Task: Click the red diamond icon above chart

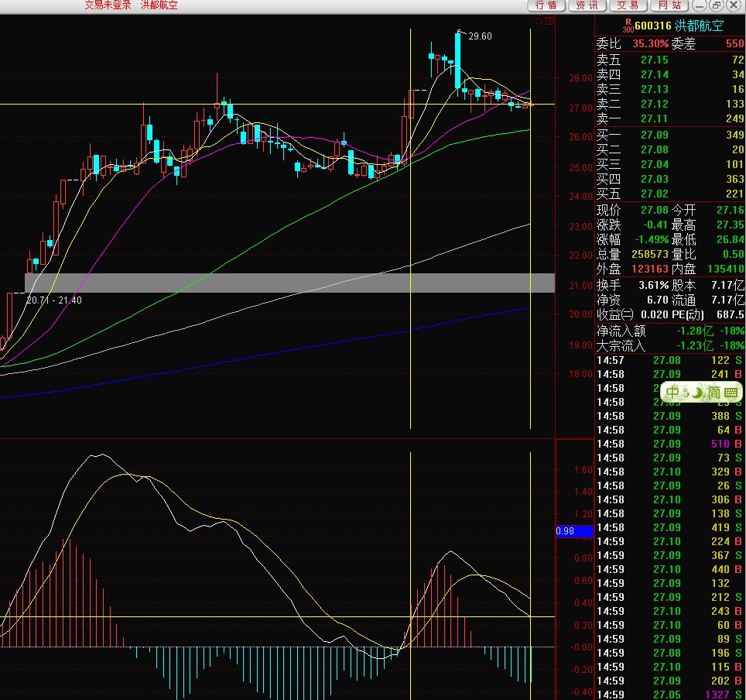Action: pyautogui.click(x=539, y=21)
